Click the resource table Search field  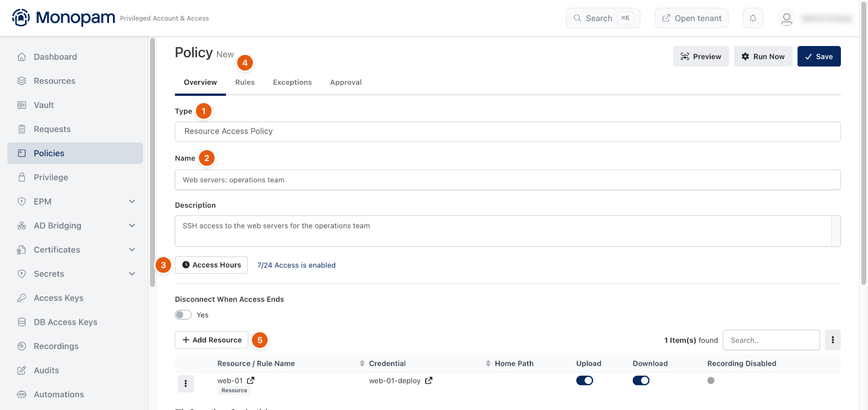click(x=771, y=340)
